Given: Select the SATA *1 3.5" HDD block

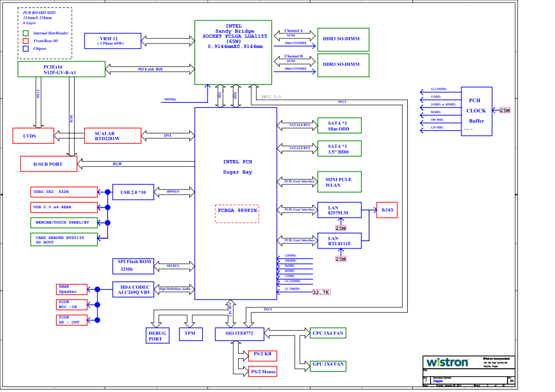Looking at the screenshot, I should (x=340, y=148).
